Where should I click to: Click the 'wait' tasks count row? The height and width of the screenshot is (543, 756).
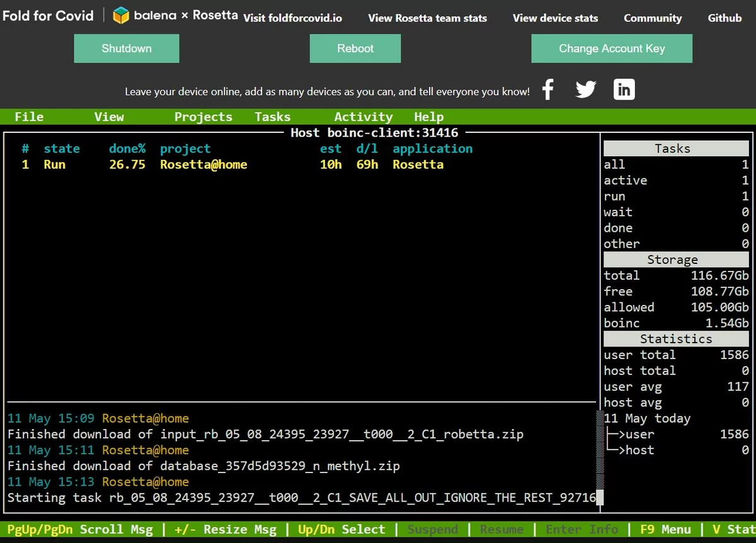[x=676, y=212]
